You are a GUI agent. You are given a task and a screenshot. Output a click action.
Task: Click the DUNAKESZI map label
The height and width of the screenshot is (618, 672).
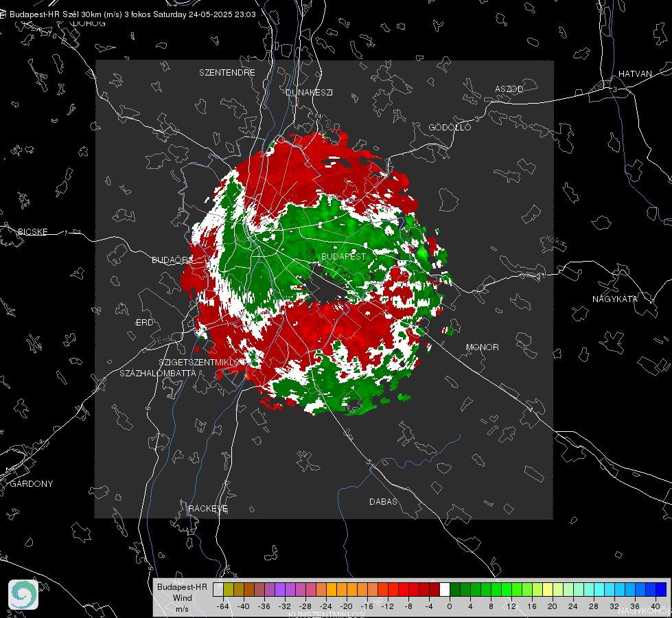pos(309,93)
